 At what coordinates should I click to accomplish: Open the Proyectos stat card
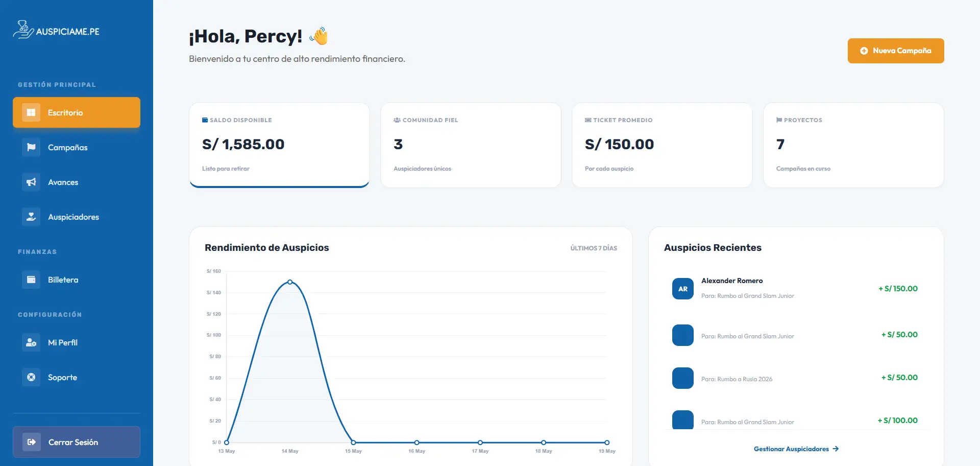pyautogui.click(x=853, y=145)
